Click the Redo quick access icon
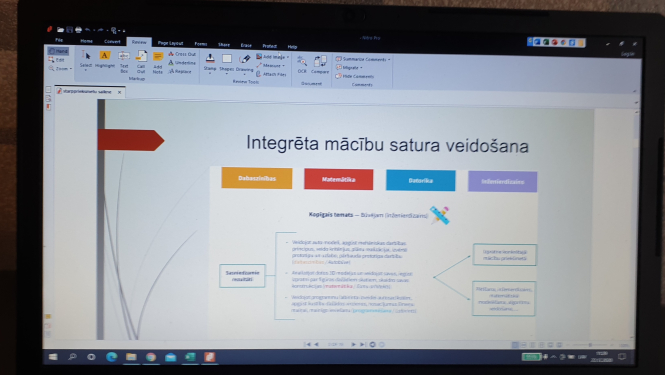The image size is (665, 375). coord(101,30)
